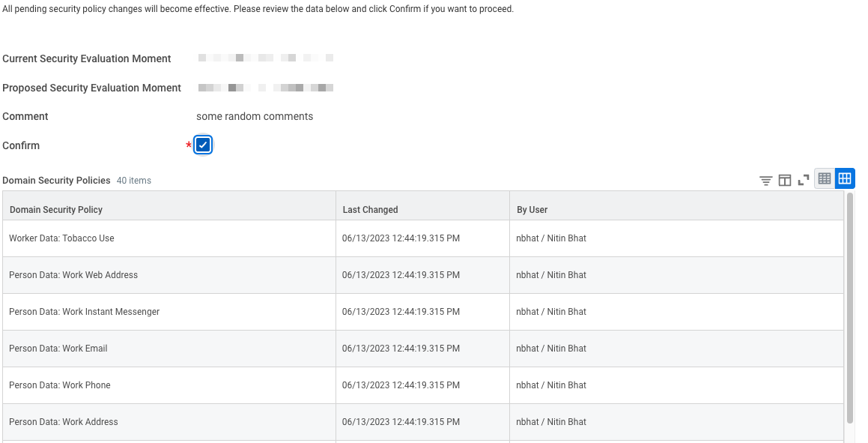Uncheck the Confirm checkbox
Viewport: 868px width, 443px height.
pyautogui.click(x=203, y=145)
